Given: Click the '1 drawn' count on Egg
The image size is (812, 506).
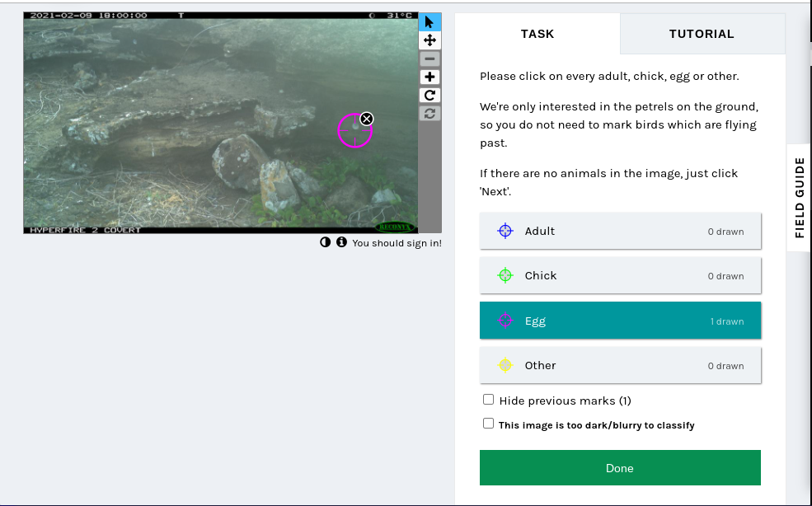Looking at the screenshot, I should 726,321.
